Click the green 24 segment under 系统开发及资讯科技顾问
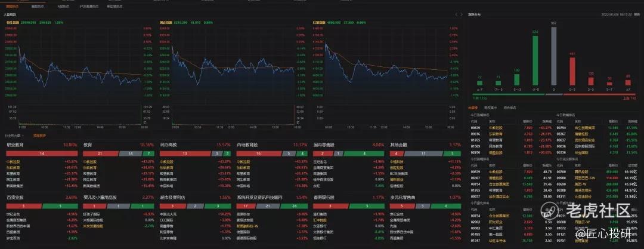Screen dimensions: 644x249 point(294,206)
